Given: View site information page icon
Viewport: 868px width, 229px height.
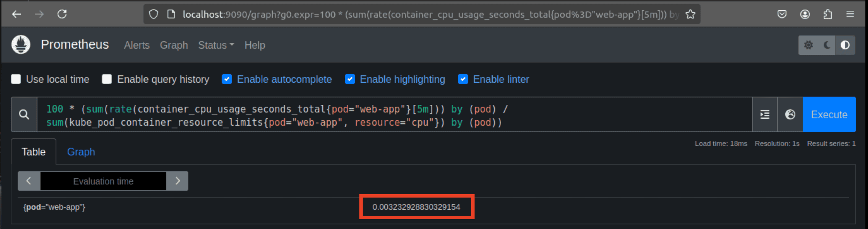Looking at the screenshot, I should click(171, 14).
